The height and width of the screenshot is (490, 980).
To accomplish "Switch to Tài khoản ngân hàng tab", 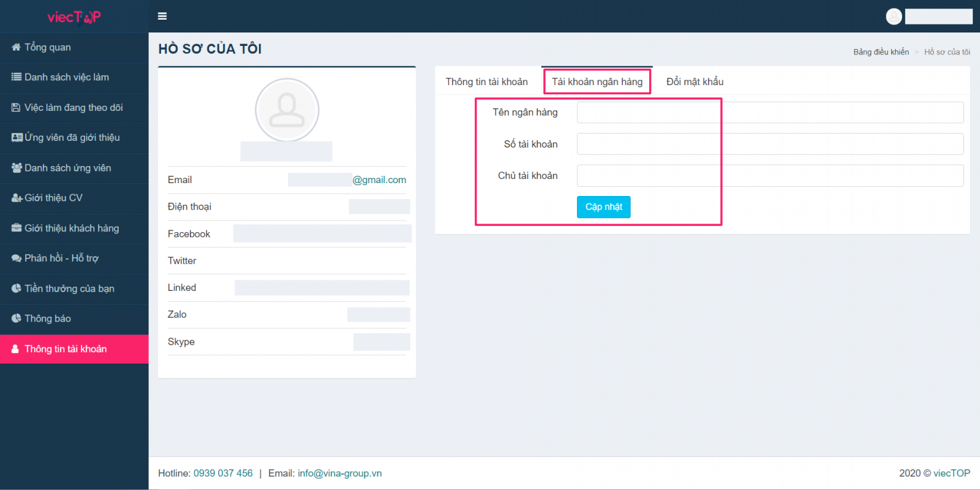I will point(597,81).
